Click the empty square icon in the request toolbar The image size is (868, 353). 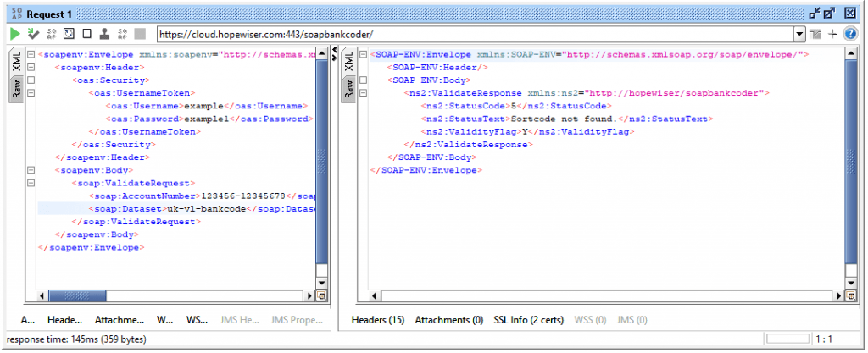85,34
